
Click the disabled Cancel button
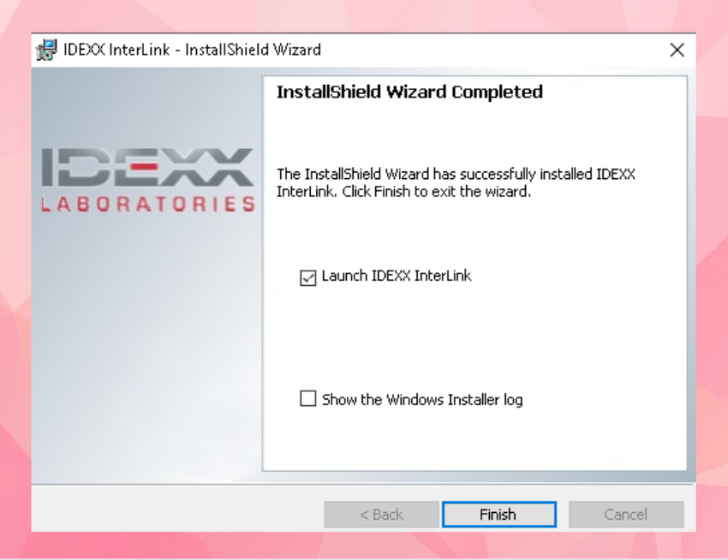tap(626, 515)
